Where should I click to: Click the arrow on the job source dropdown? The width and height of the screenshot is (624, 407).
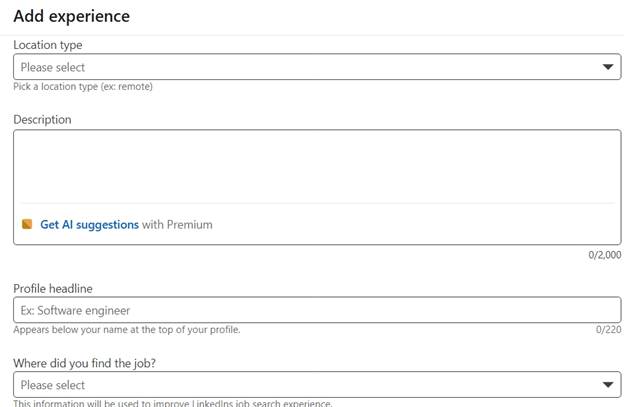[x=607, y=384]
